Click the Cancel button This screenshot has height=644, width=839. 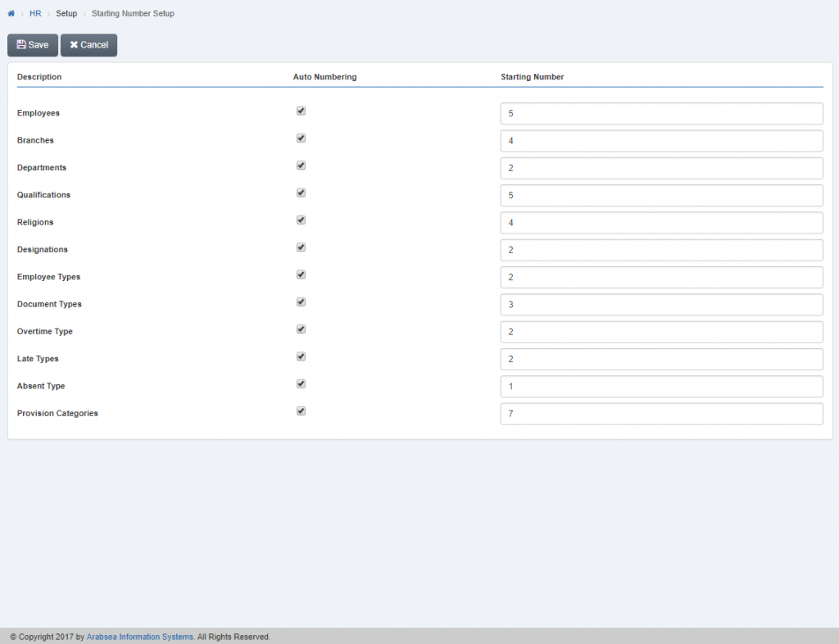[x=88, y=45]
